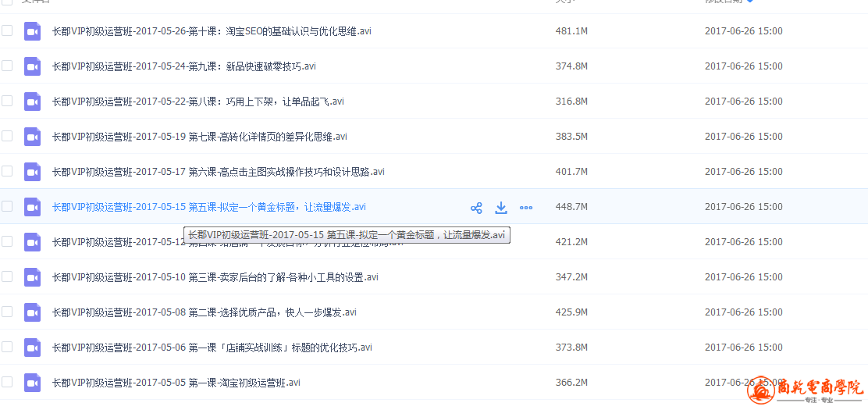This screenshot has width=868, height=410.
Task: Check the box for the 2017-05-12 file
Action: click(7, 241)
